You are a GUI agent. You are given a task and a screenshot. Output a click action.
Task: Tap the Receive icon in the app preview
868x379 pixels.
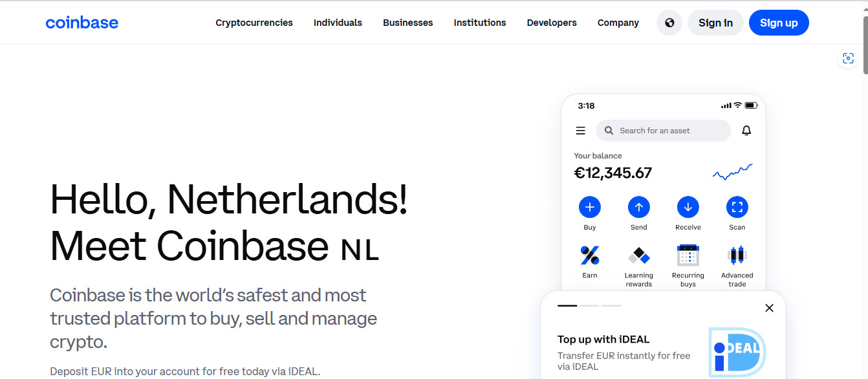[x=688, y=208]
